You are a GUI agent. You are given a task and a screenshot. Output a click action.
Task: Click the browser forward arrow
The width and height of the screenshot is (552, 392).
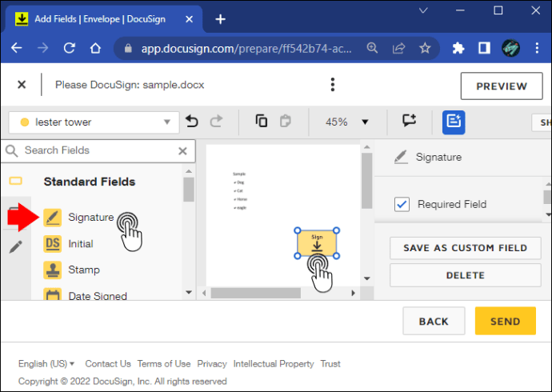coord(42,48)
